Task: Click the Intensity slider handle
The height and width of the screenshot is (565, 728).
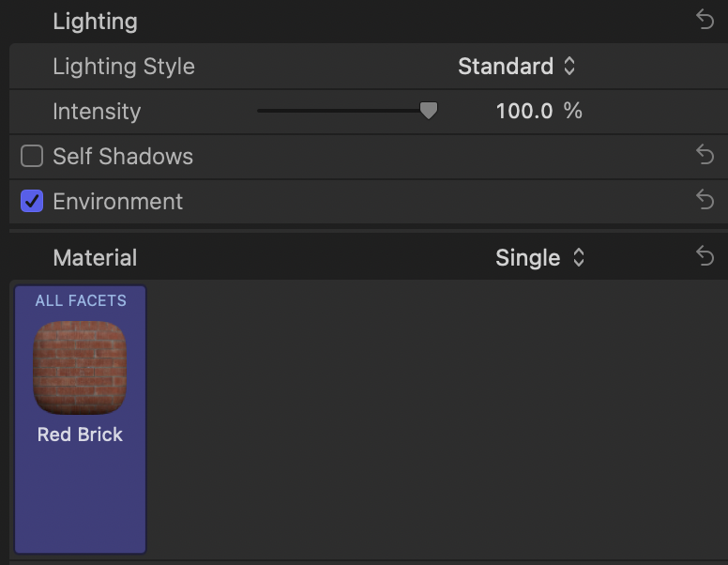Action: [x=429, y=111]
